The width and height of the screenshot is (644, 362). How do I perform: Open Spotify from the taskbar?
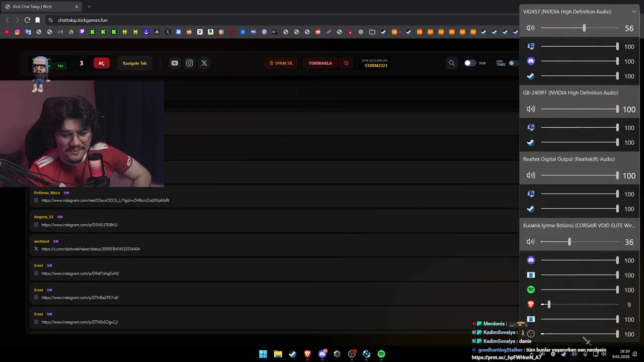[x=381, y=354]
